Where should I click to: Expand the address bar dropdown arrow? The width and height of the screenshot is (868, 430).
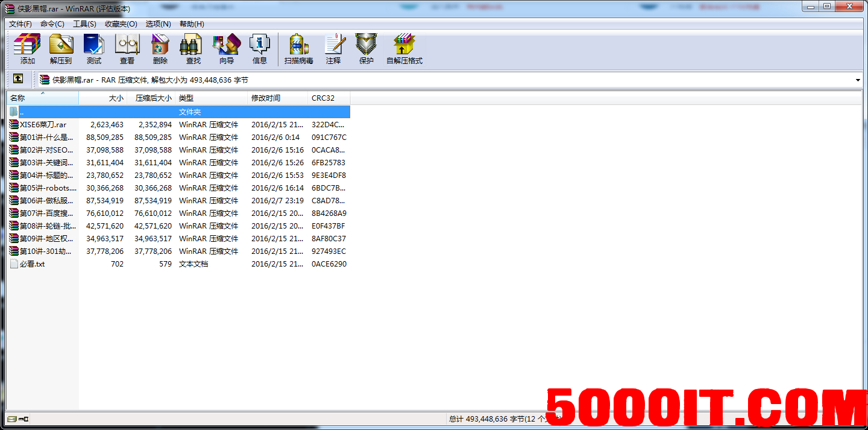point(858,80)
